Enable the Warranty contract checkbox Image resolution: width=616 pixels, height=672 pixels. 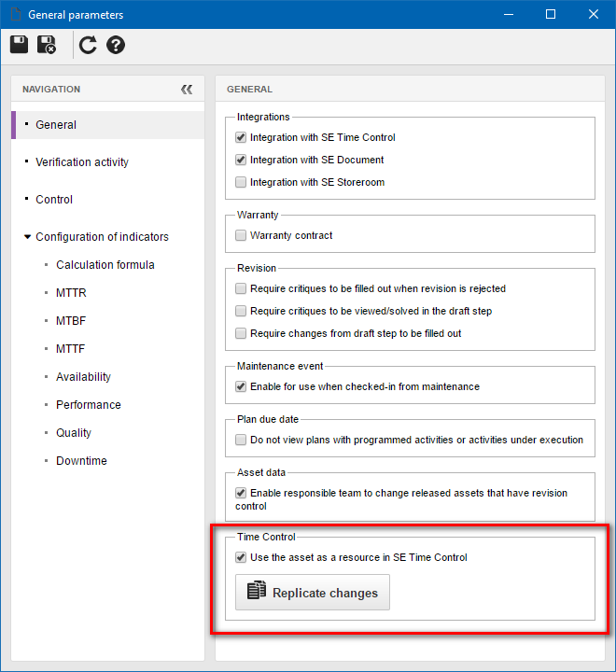241,235
